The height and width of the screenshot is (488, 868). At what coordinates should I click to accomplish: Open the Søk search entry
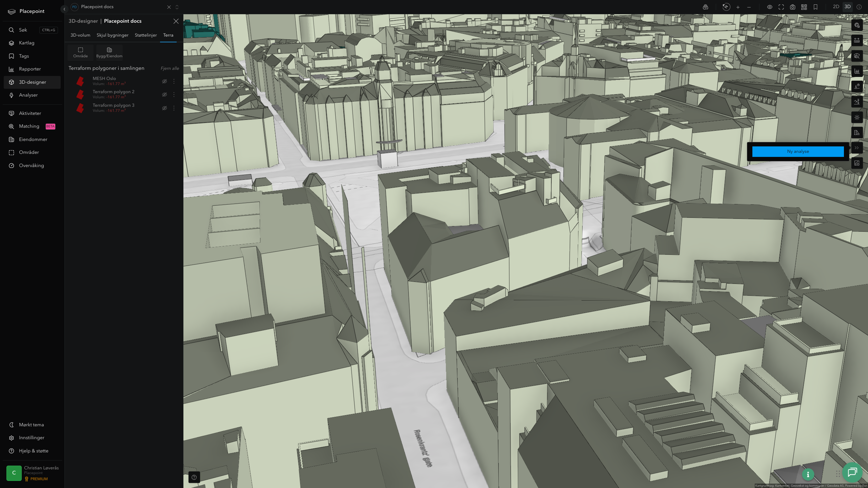[x=32, y=30]
